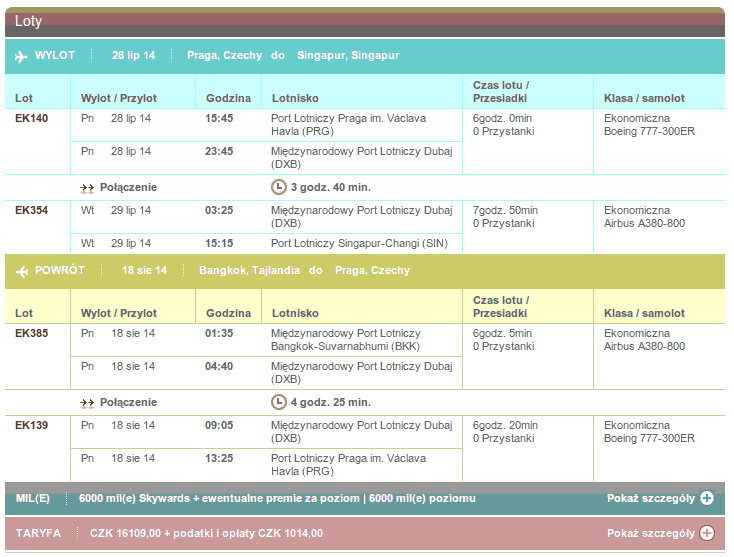The image size is (734, 557).
Task: Click arrival time 23:45
Action: point(219,151)
